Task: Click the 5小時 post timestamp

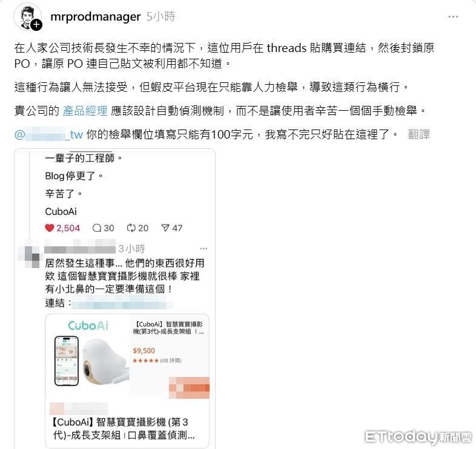Action: [x=160, y=16]
